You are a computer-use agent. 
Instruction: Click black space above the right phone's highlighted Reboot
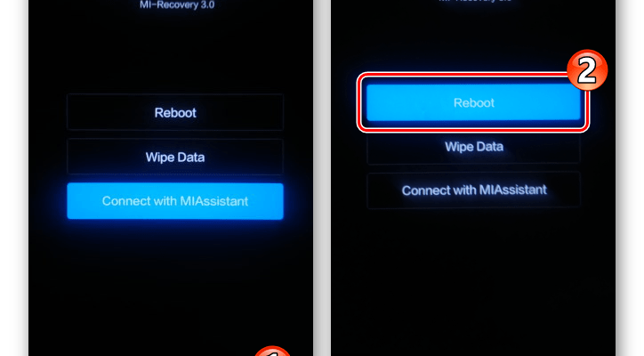(x=452, y=39)
